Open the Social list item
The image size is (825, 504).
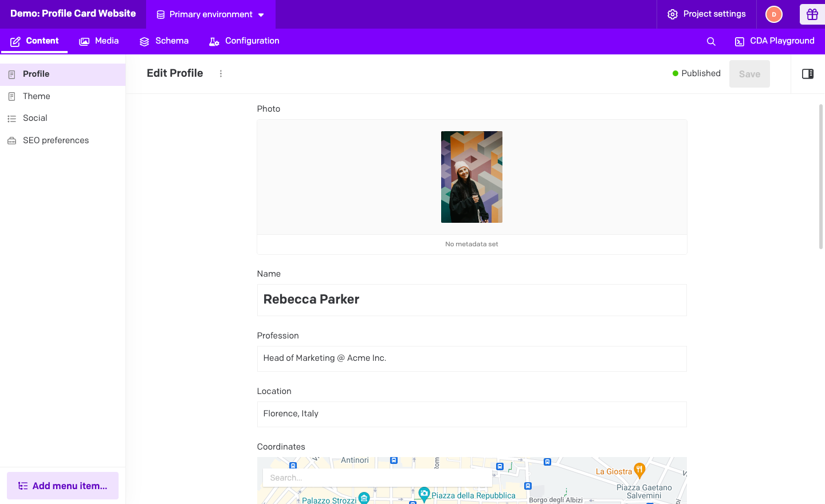pos(35,118)
